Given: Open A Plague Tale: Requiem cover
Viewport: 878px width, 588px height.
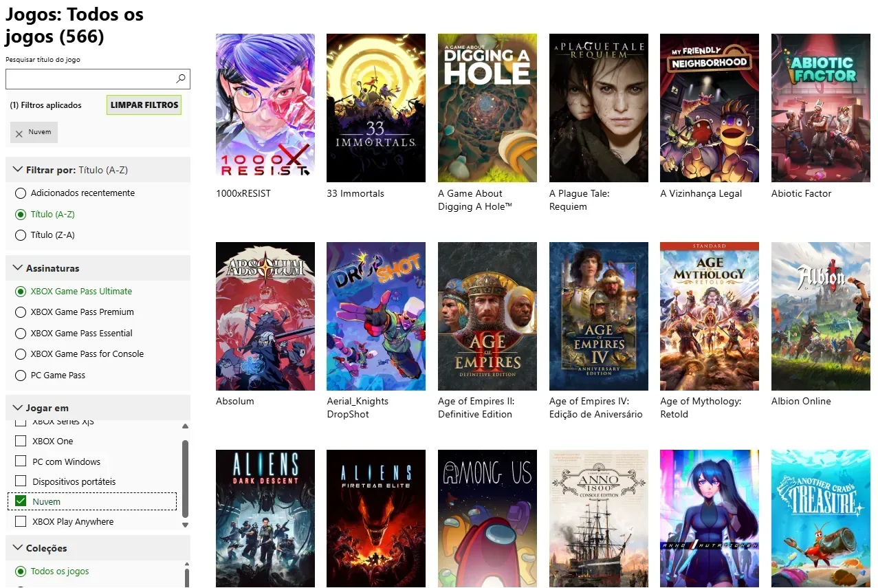Looking at the screenshot, I should (x=599, y=108).
